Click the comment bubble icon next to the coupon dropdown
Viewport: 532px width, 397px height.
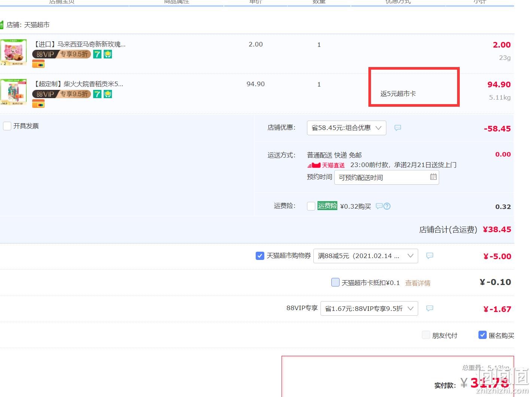coord(430,256)
